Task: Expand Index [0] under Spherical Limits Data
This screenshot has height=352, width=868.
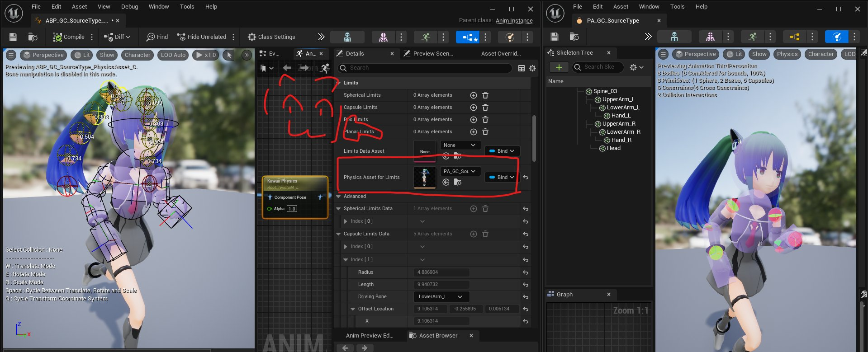Action: point(346,221)
